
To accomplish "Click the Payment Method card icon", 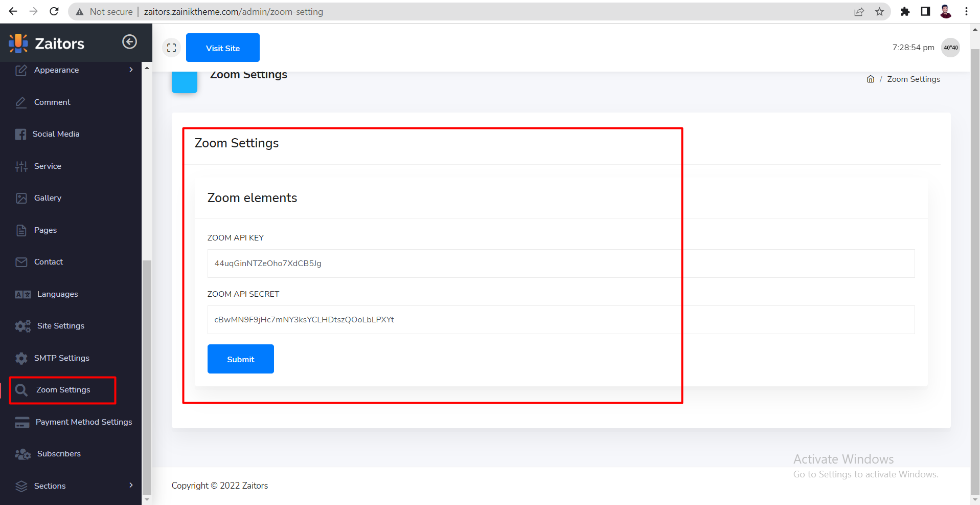I will 22,422.
